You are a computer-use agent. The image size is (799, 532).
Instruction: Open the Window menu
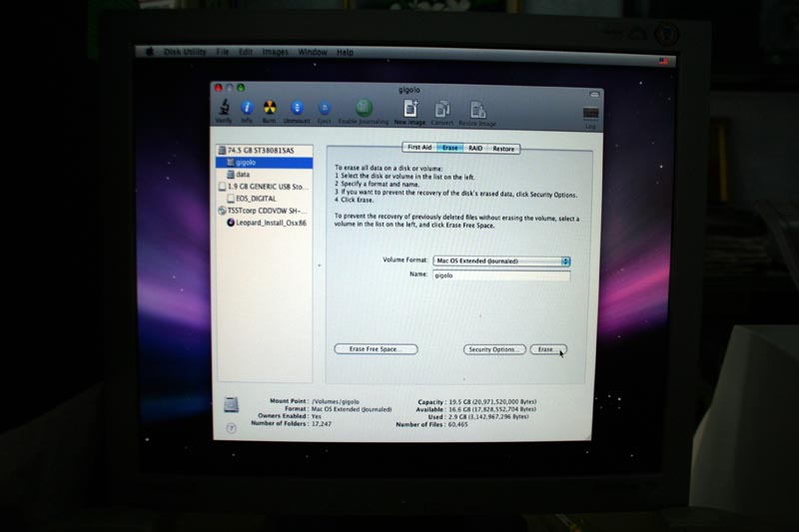click(x=313, y=53)
